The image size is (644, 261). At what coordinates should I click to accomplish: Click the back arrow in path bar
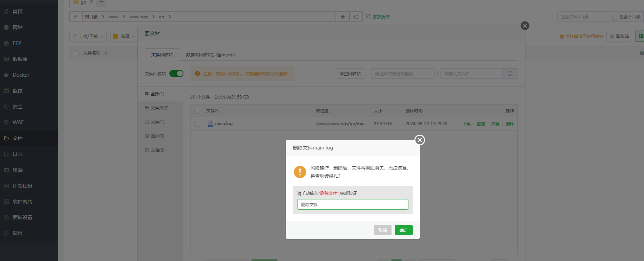click(x=76, y=17)
